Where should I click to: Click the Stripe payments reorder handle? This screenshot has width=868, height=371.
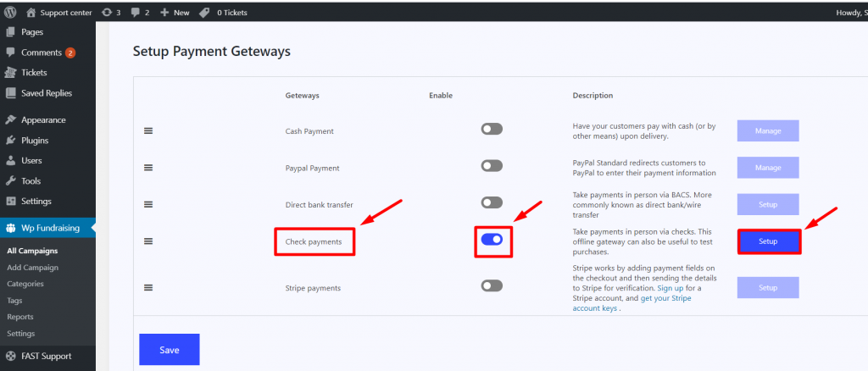click(x=148, y=287)
